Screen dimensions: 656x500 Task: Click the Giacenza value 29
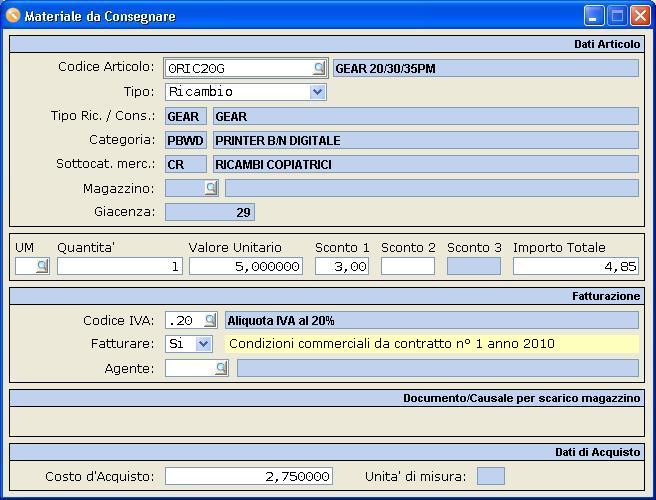click(210, 212)
